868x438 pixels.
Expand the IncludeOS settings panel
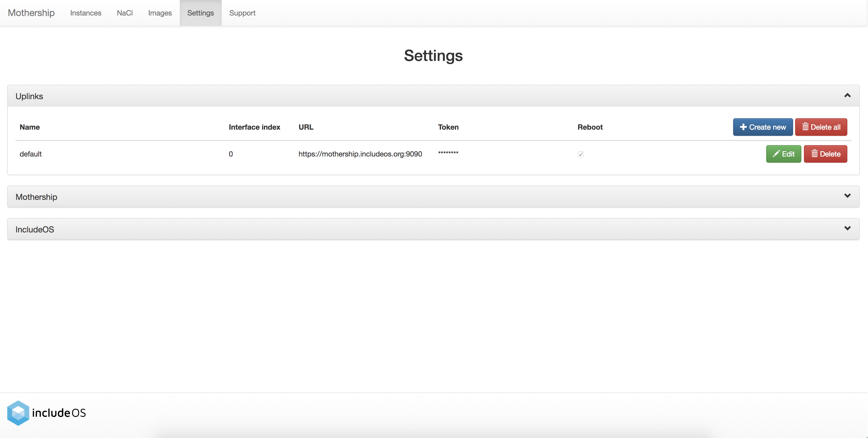click(847, 229)
